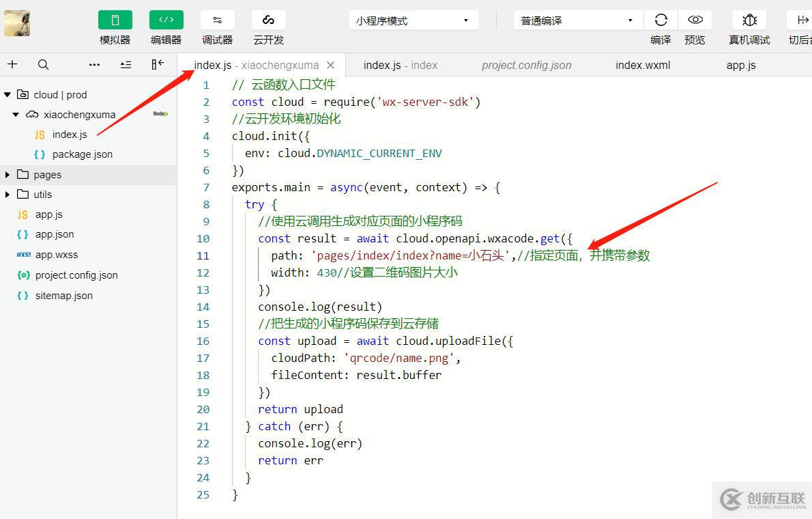The height and width of the screenshot is (519, 812).
Task: Open the 普通编译 compile mode dropdown
Action: tap(578, 20)
